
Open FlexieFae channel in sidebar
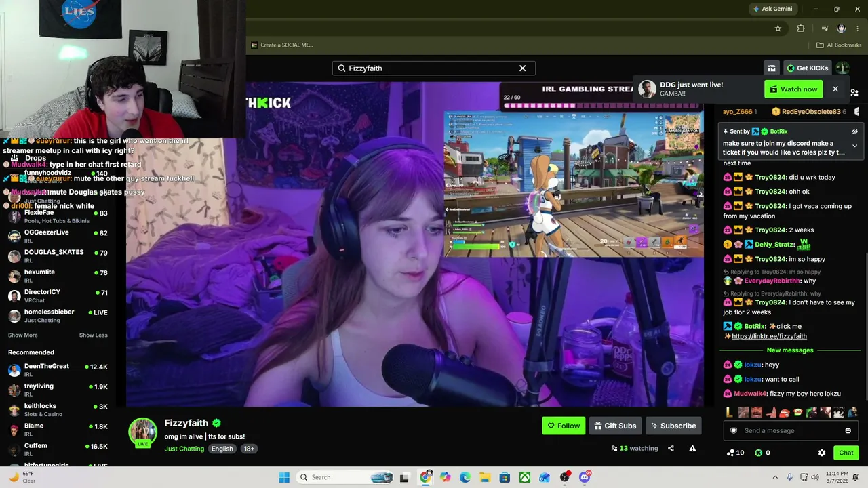click(58, 216)
